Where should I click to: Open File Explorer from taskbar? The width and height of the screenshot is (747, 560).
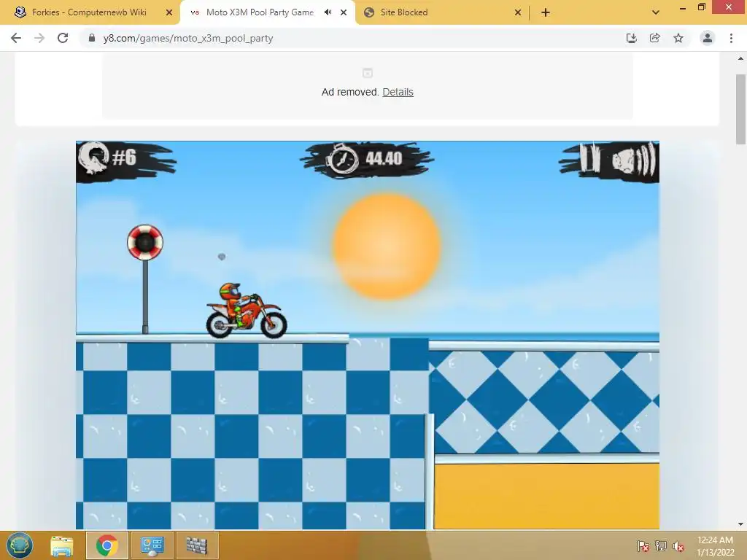62,545
